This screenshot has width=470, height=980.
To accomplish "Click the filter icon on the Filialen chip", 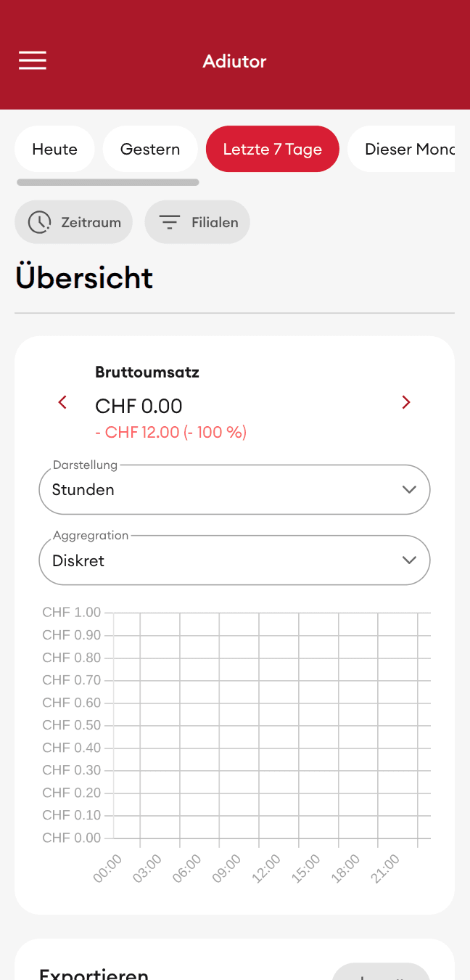I will 170,221.
